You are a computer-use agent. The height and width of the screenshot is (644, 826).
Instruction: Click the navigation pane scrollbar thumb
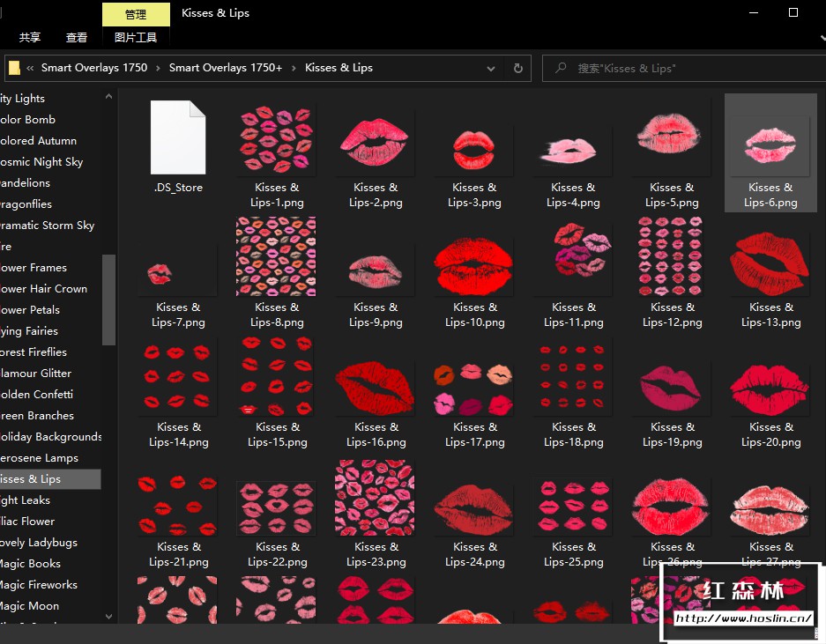[x=108, y=300]
